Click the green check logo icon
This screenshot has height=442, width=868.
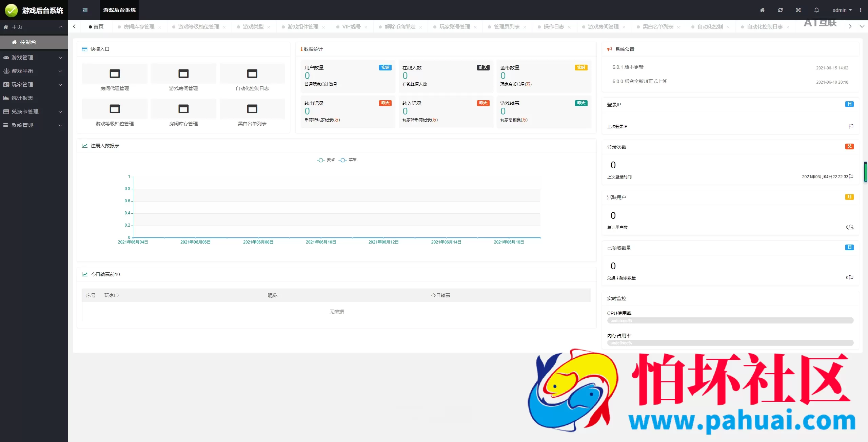coord(11,10)
